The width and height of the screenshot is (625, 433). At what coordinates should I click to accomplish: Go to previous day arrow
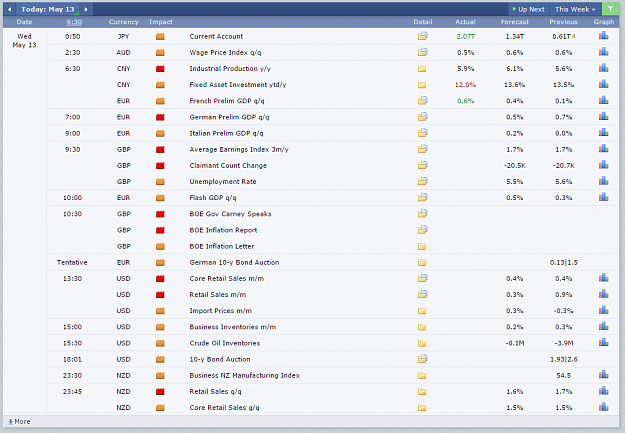pyautogui.click(x=10, y=9)
